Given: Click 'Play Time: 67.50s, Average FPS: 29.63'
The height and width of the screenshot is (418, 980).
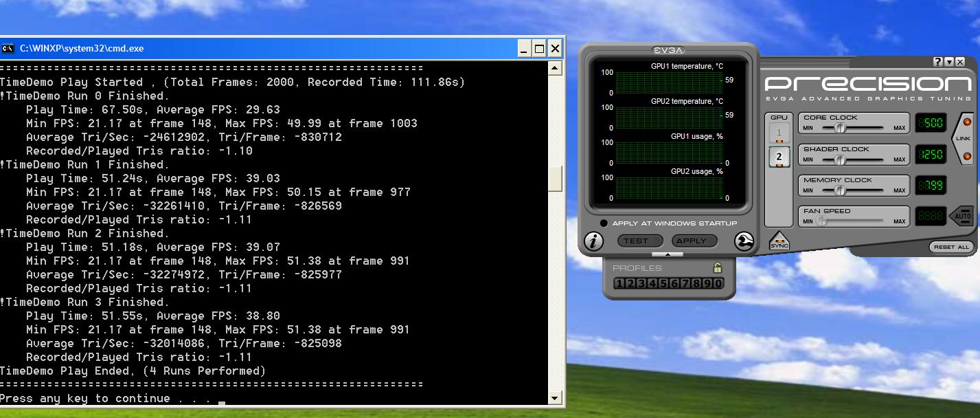Looking at the screenshot, I should coord(153,109).
